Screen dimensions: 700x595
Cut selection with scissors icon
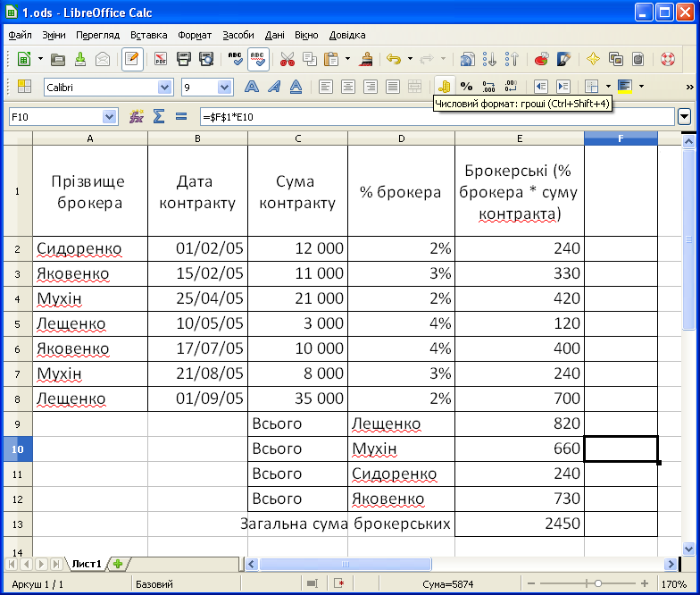pos(287,59)
